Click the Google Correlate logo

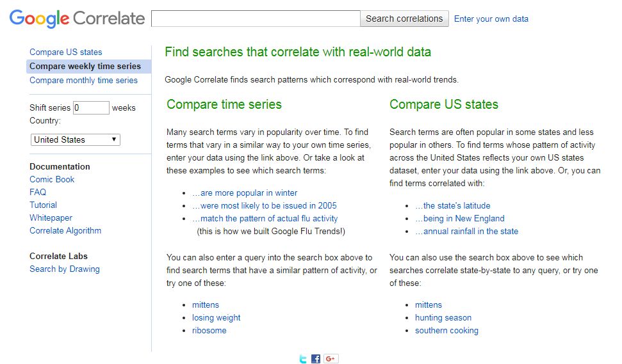tap(78, 19)
